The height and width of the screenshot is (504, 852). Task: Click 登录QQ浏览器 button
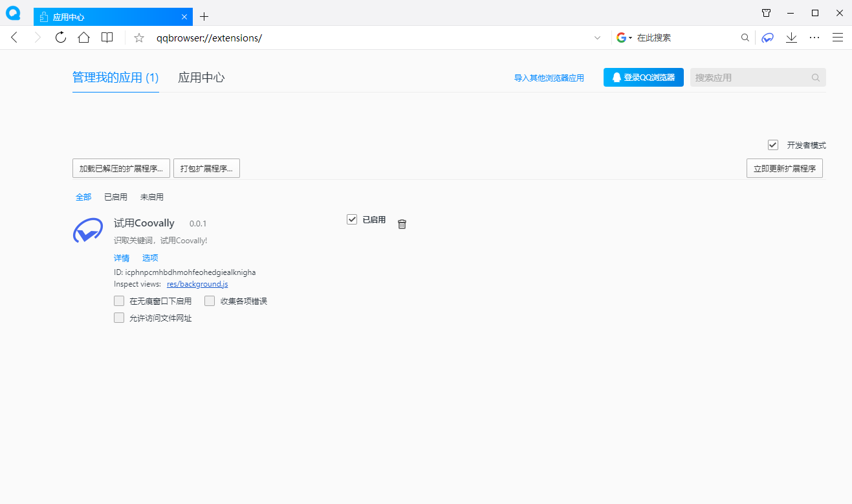[644, 78]
